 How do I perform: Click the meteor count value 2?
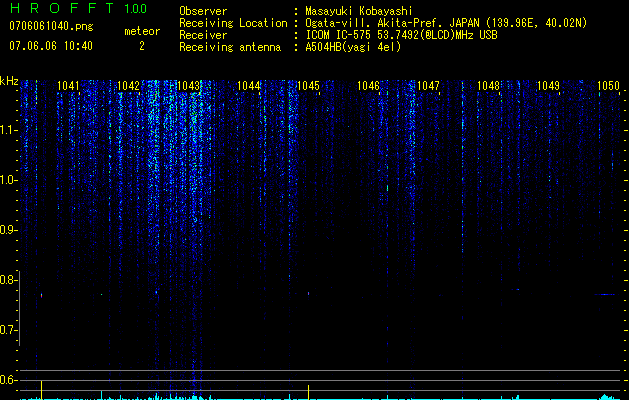142,46
